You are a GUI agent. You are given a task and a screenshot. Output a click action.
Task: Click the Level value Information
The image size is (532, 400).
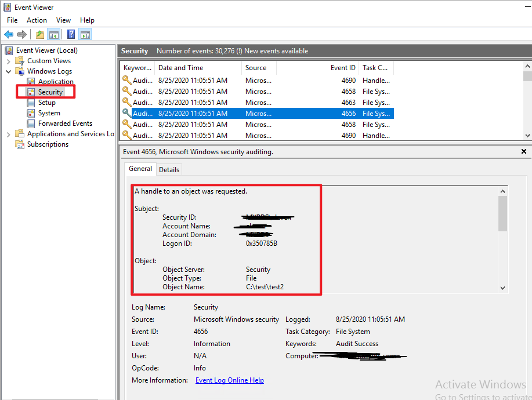[212, 344]
